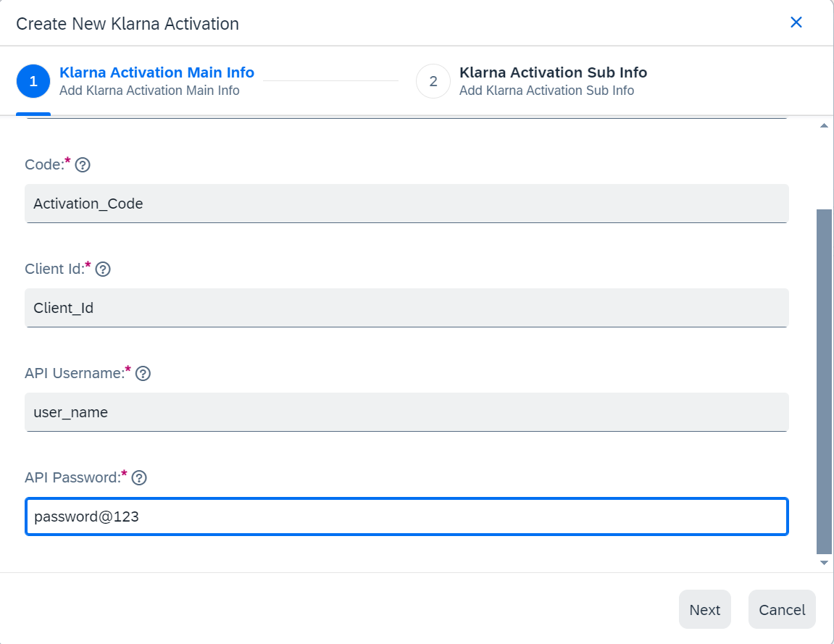Select step 1 circle icon in wizard
Screen dimensions: 834x644
click(33, 81)
